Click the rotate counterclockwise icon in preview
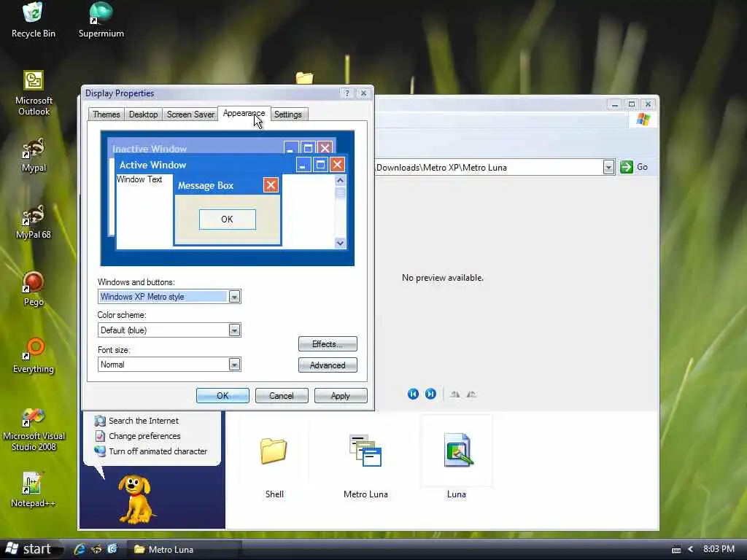The width and height of the screenshot is (747, 560). pos(471,394)
